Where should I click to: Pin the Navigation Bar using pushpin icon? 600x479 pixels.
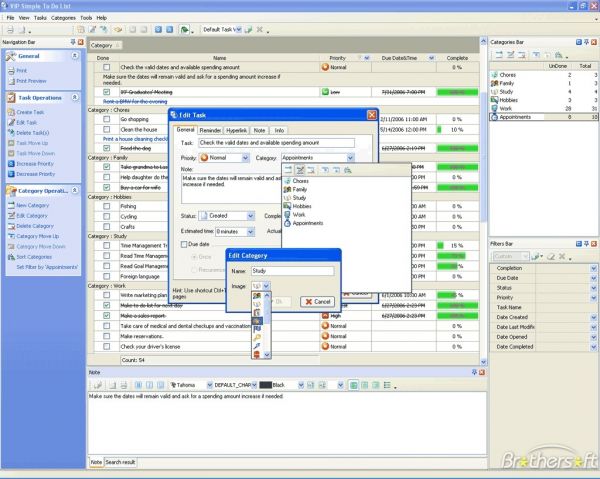[72, 43]
